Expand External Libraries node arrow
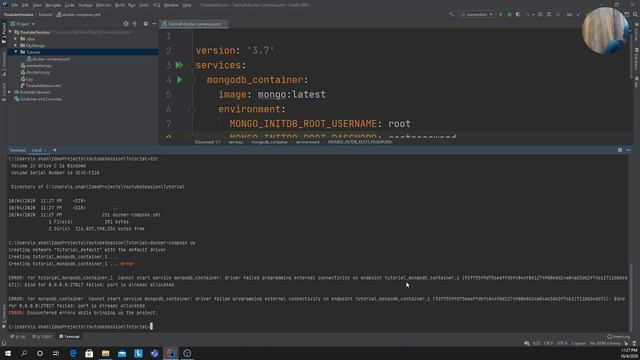This screenshot has height=360, width=640. click(10, 92)
